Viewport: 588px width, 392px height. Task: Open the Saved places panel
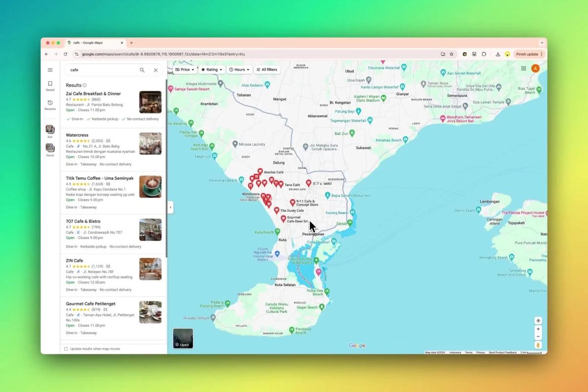click(50, 86)
